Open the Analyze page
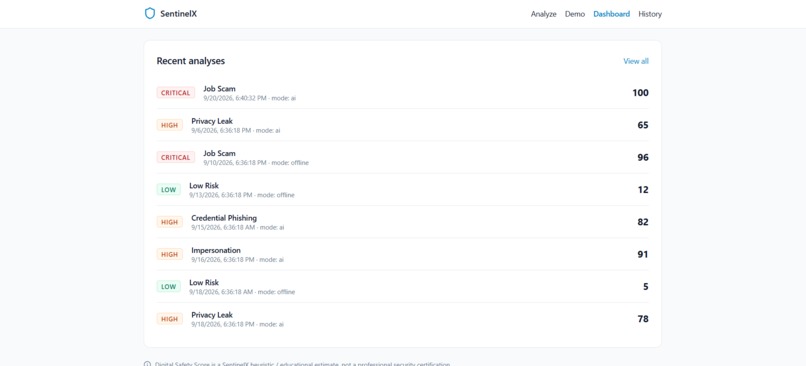 [x=543, y=14]
